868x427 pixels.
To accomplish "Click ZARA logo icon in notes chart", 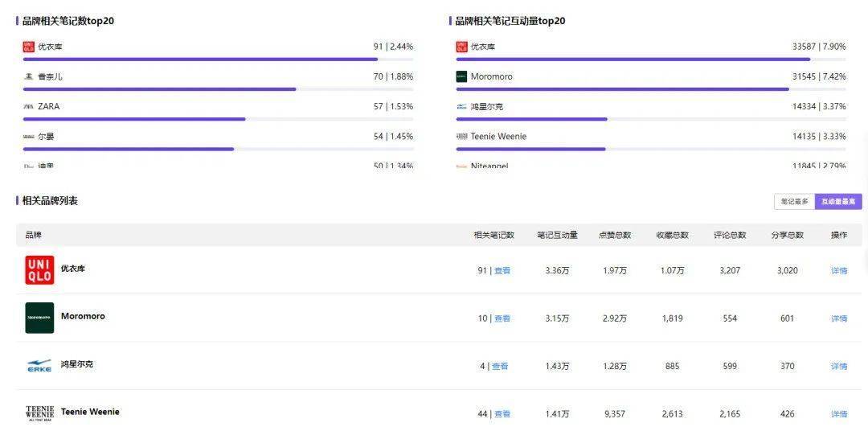I will click(28, 106).
